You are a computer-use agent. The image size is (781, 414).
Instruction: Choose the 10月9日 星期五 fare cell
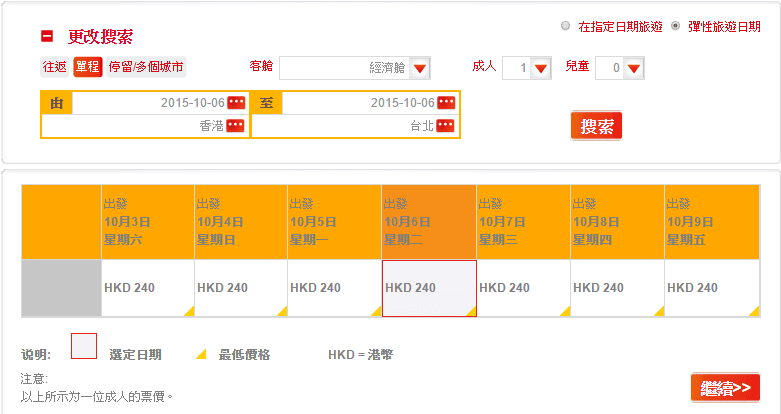pos(710,288)
